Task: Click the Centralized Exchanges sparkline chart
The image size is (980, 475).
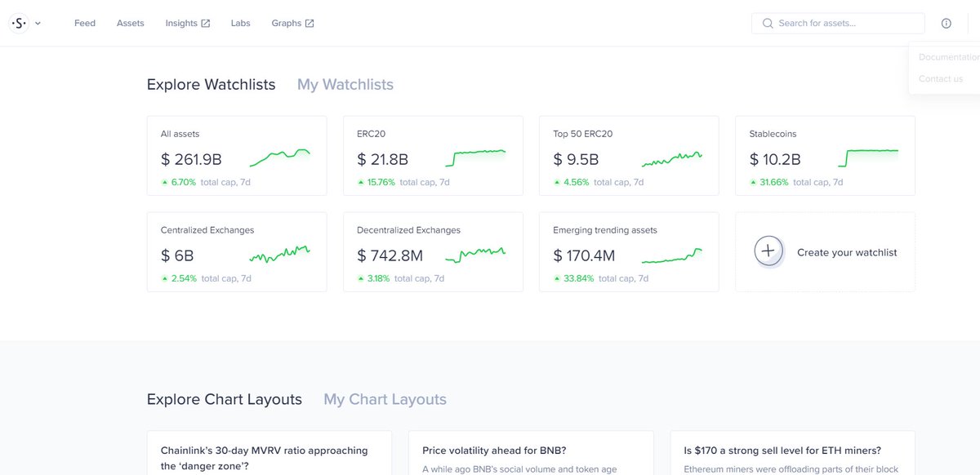Action: click(280, 254)
